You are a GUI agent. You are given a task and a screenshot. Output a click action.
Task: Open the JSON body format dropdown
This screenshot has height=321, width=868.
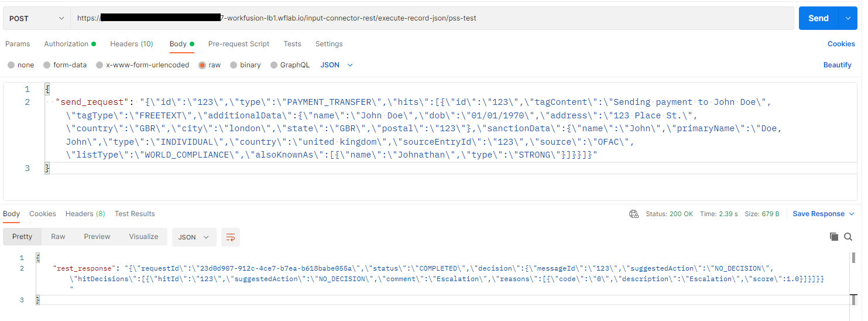[337, 65]
